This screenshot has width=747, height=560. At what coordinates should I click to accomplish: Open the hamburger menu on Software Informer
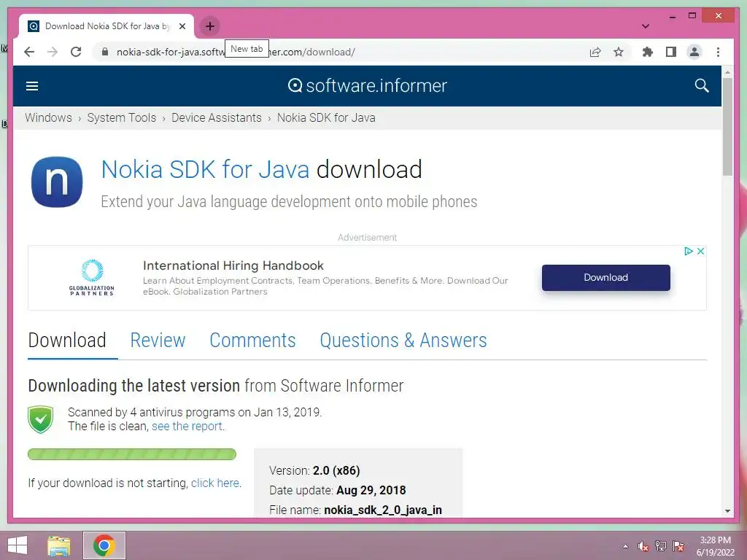[32, 86]
